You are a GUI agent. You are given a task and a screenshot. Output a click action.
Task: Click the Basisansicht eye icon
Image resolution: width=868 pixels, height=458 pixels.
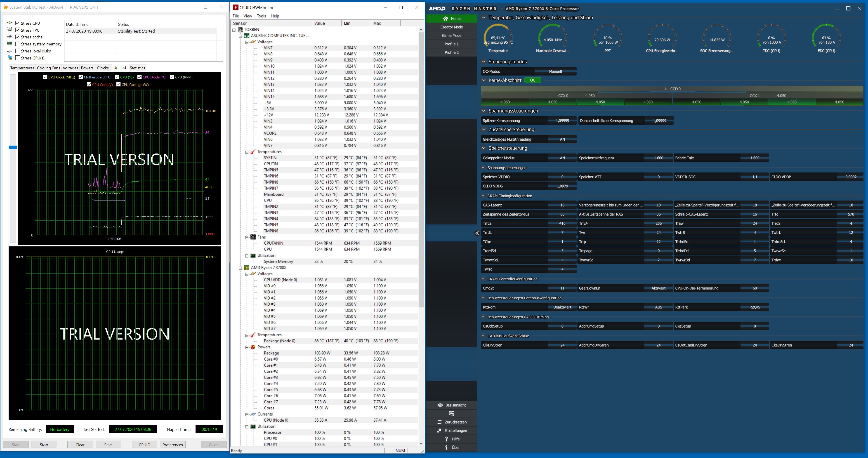(x=440, y=405)
